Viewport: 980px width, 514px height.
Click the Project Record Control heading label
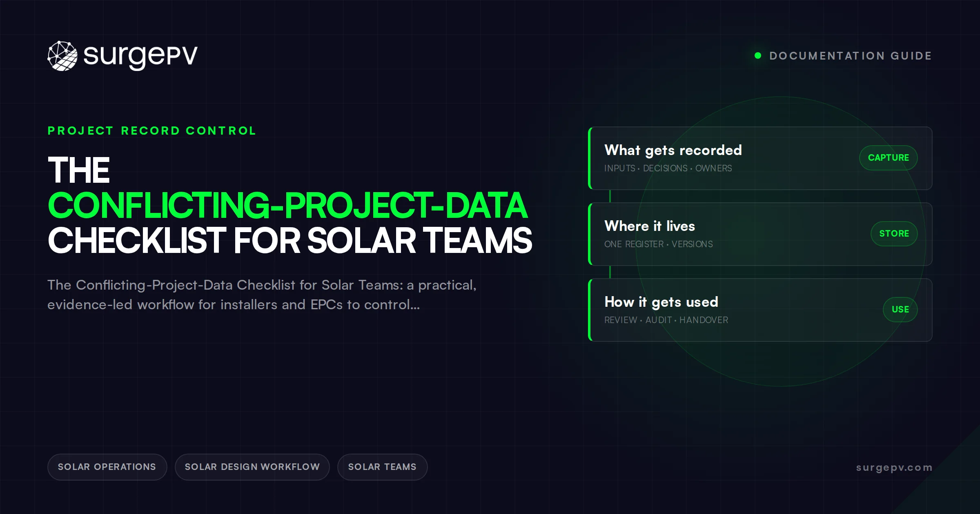click(152, 131)
